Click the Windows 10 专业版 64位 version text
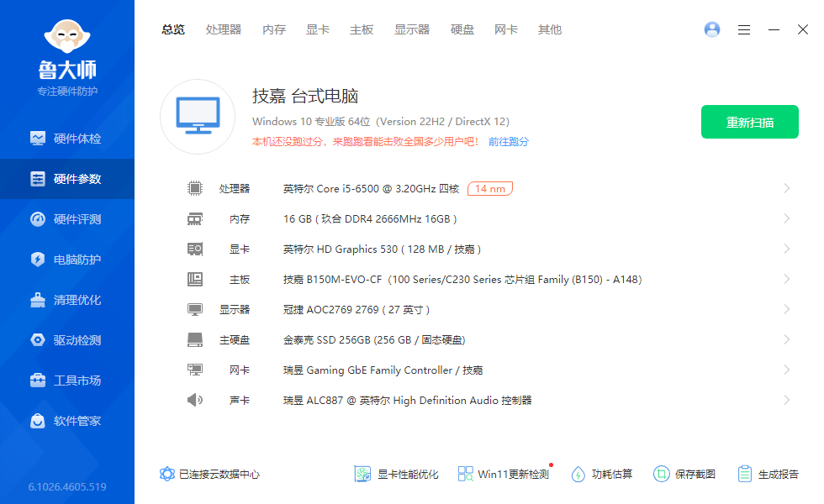Viewport: 824px width, 504px height. click(380, 121)
